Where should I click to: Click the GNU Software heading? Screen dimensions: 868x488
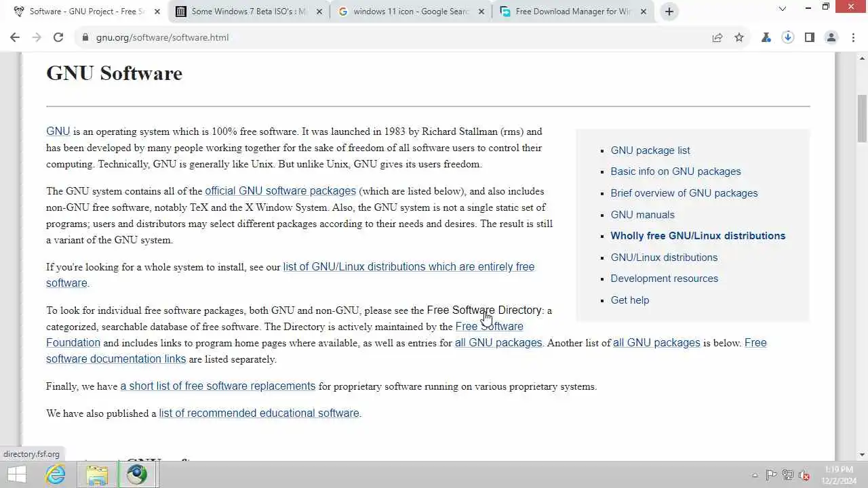click(114, 73)
